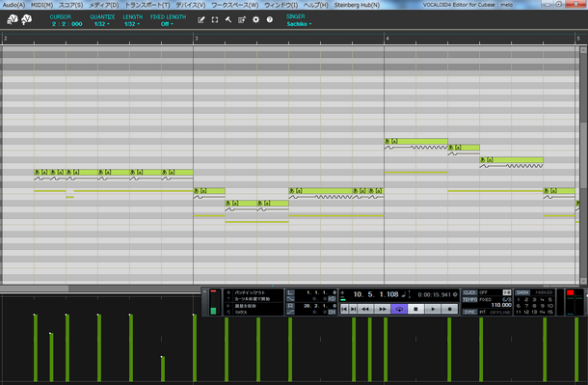Click the red output clip indicator

coord(570,292)
